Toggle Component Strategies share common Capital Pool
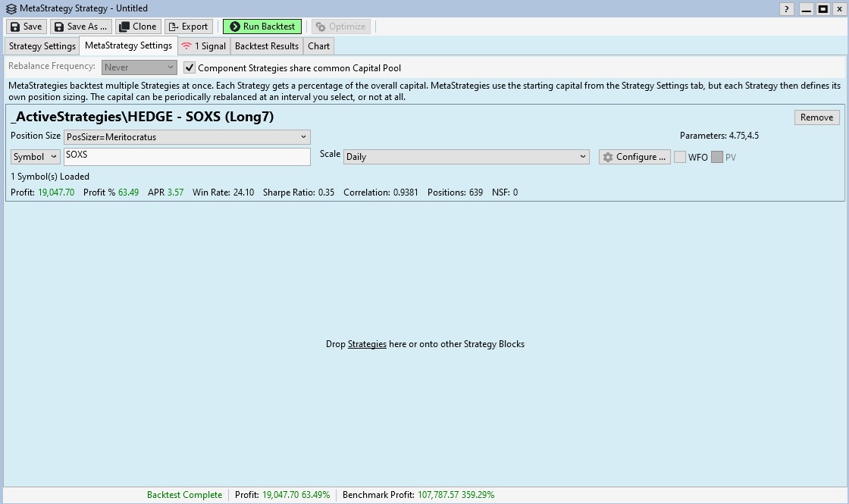The height and width of the screenshot is (504, 849). point(190,67)
